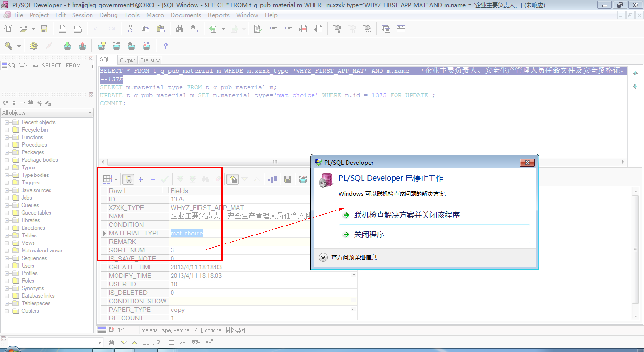Toggle the Match case ABC search option

click(x=184, y=342)
